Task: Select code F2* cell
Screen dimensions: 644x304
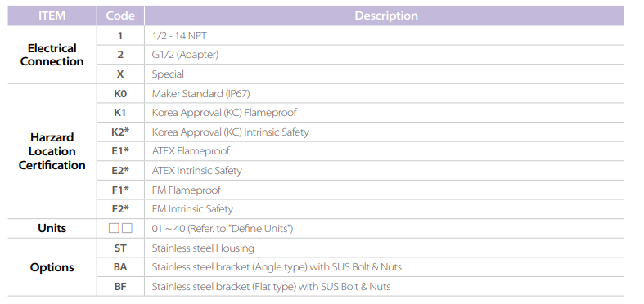Action: point(120,209)
